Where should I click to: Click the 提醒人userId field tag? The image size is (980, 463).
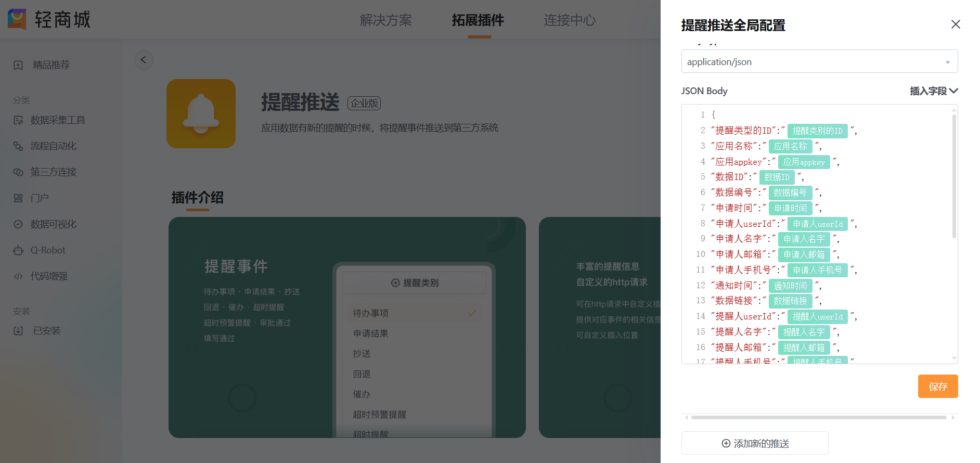tap(818, 316)
